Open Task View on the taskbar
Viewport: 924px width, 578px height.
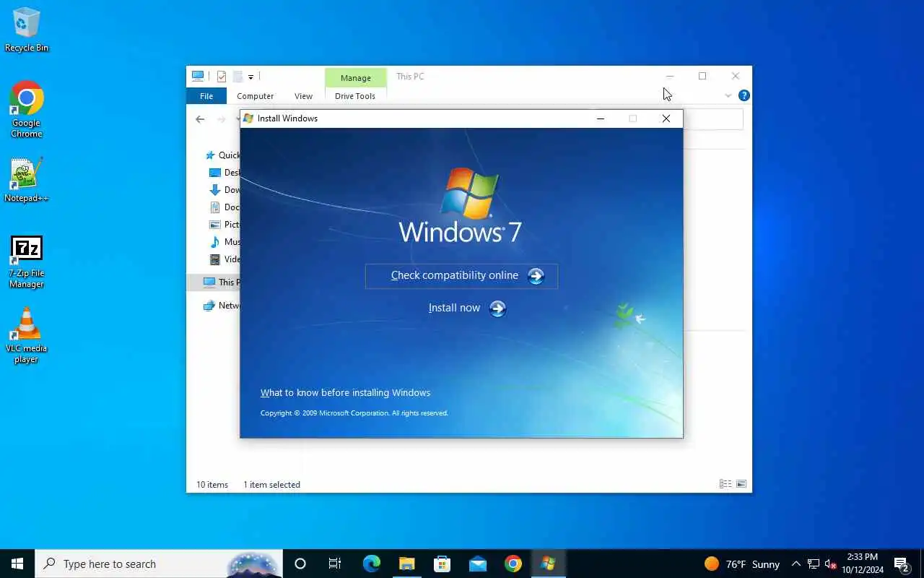335,564
